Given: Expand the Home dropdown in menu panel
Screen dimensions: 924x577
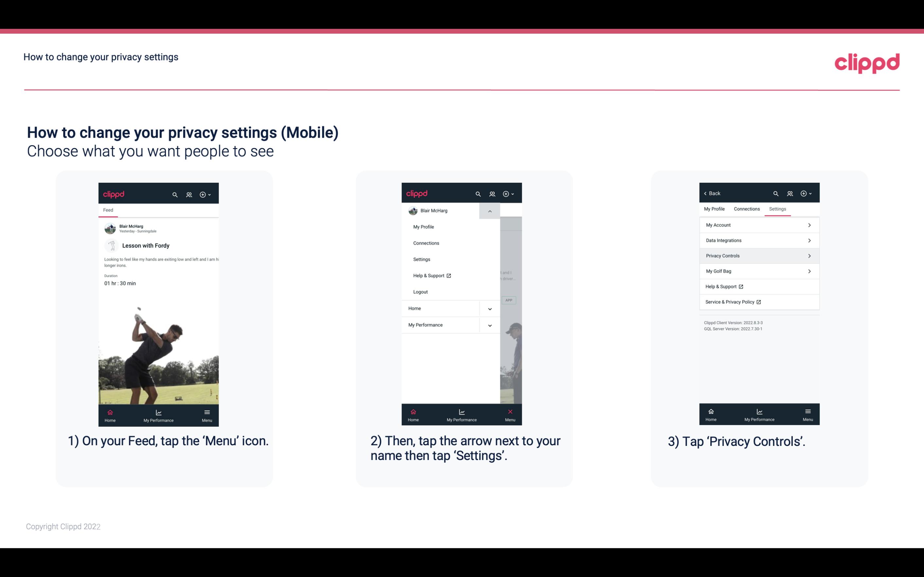Looking at the screenshot, I should [x=489, y=308].
